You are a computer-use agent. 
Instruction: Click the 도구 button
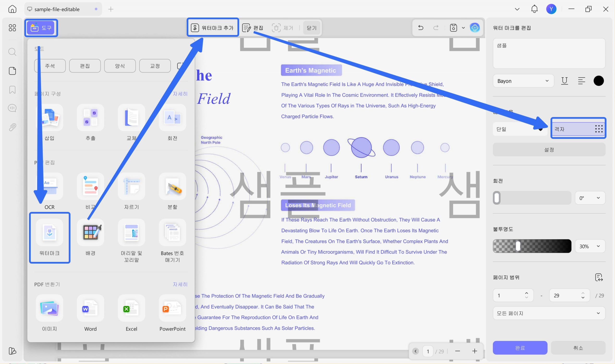[41, 28]
